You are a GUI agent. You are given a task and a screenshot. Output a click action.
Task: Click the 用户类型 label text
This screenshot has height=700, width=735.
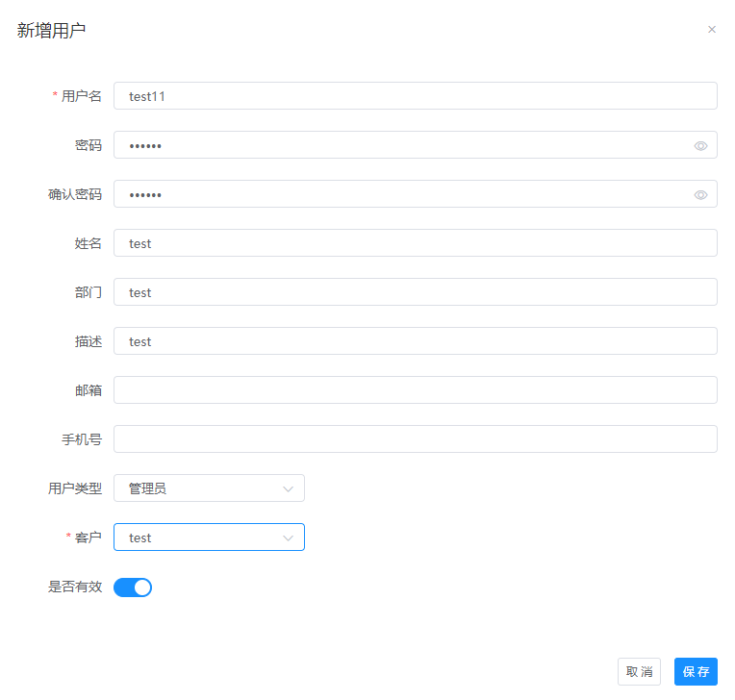(75, 488)
